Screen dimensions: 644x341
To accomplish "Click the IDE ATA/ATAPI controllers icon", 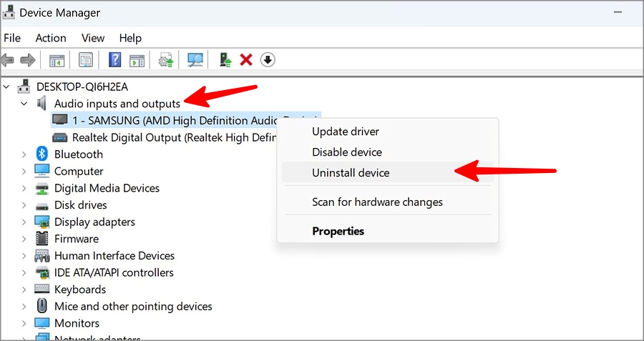I will click(42, 272).
